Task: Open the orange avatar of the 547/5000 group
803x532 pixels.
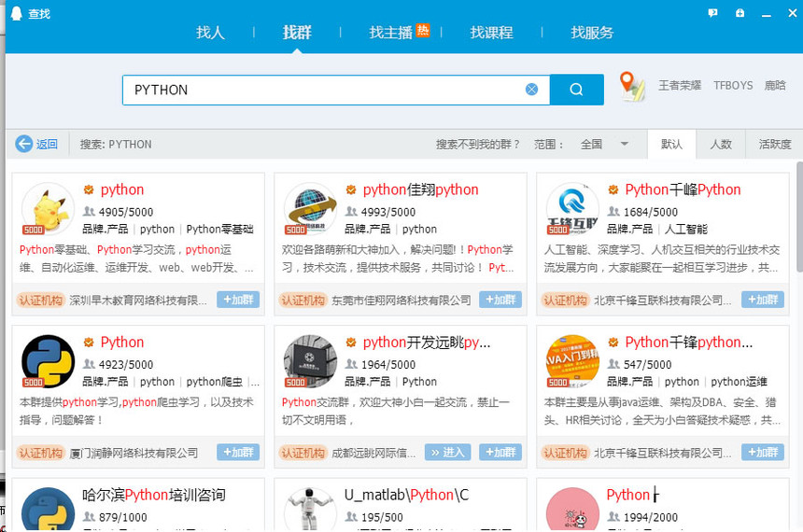Action: coord(572,361)
